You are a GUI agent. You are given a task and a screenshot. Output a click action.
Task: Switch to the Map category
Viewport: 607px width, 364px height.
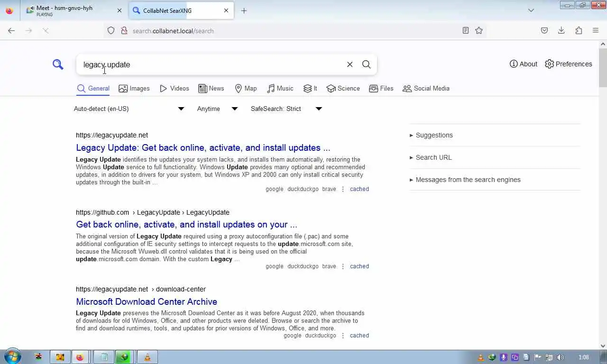(246, 89)
